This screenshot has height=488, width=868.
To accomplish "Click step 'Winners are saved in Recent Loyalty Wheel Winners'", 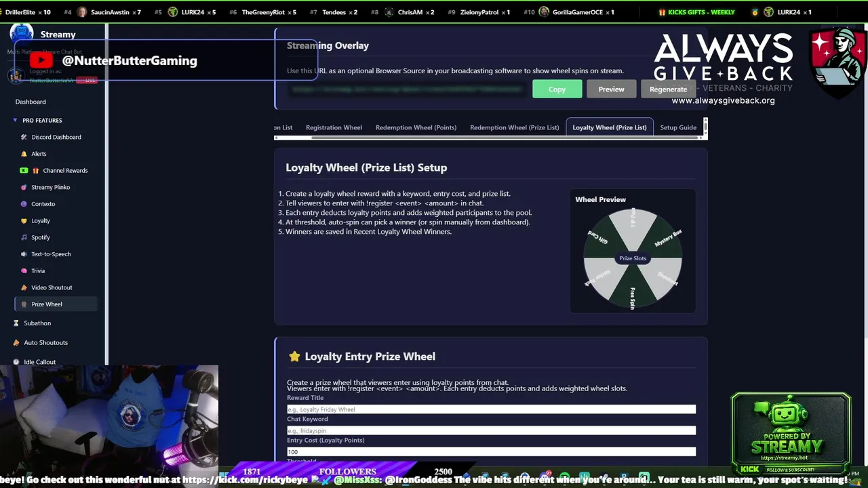I will 368,232.
